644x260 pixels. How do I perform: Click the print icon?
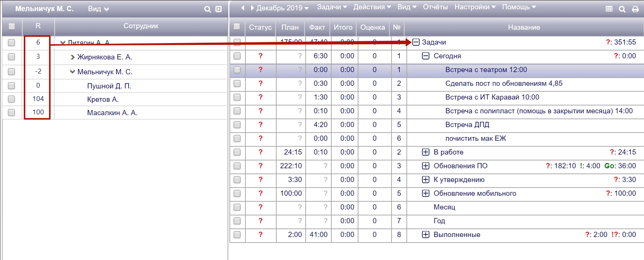(635, 9)
